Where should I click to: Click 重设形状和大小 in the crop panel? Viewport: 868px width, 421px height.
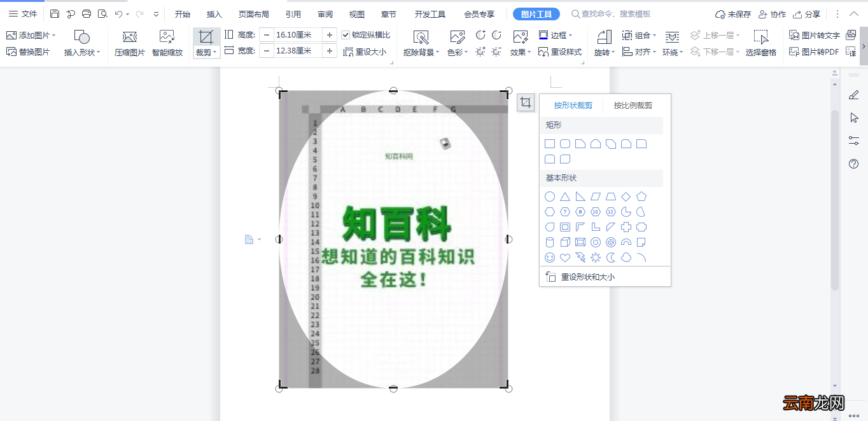(x=581, y=277)
